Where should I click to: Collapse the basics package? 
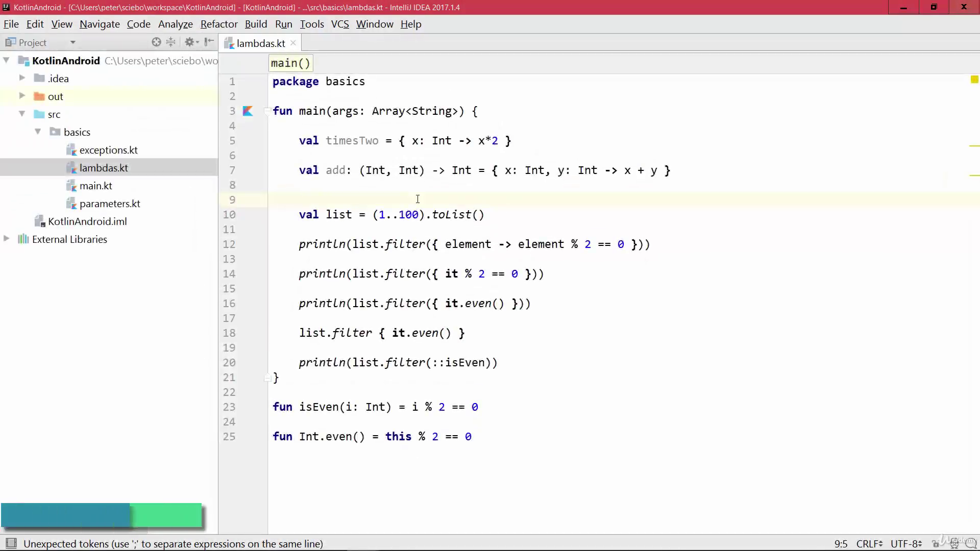pos(38,132)
